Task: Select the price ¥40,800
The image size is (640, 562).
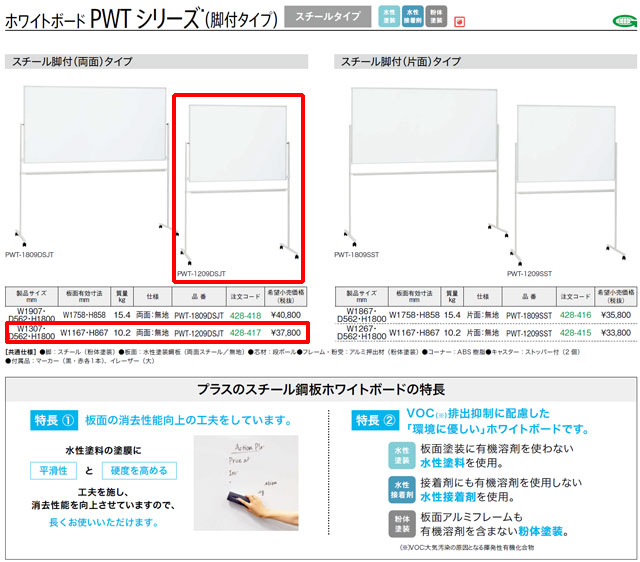Action: click(286, 315)
